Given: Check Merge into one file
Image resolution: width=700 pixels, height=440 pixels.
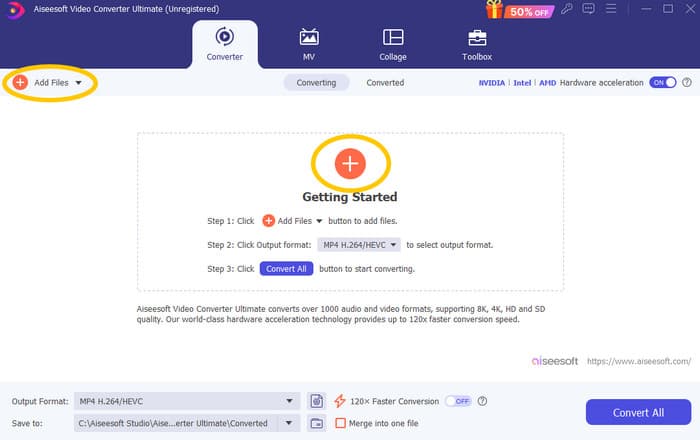Looking at the screenshot, I should (x=340, y=423).
